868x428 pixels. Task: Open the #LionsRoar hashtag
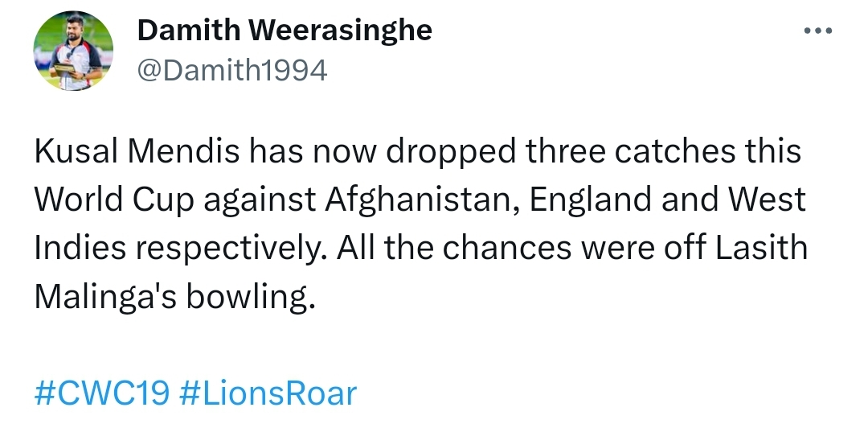coord(268,393)
